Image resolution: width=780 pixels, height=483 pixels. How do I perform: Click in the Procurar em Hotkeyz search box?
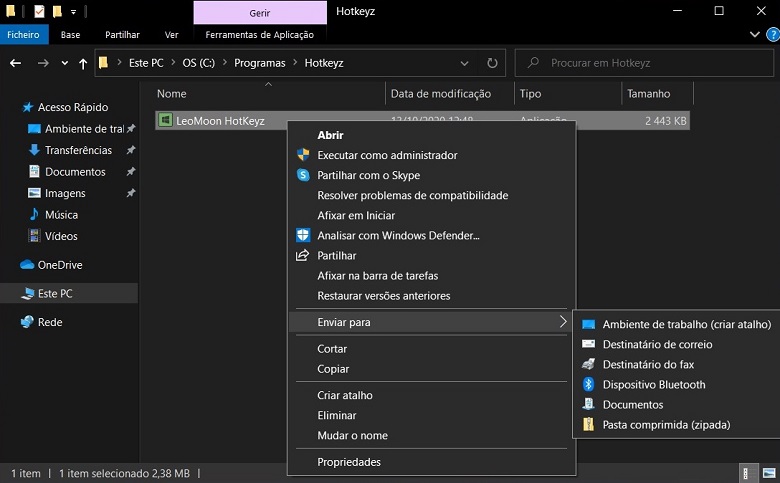(x=644, y=63)
